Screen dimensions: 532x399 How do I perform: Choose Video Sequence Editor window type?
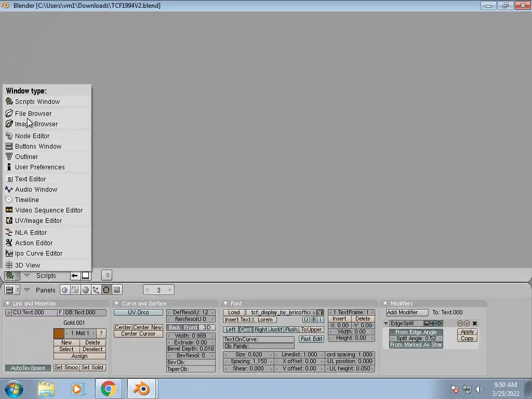pos(47,210)
